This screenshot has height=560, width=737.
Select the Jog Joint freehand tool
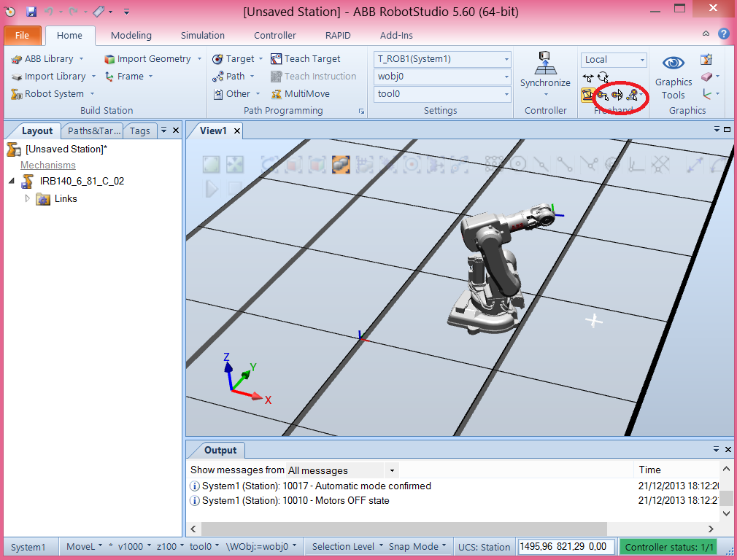[x=601, y=95]
